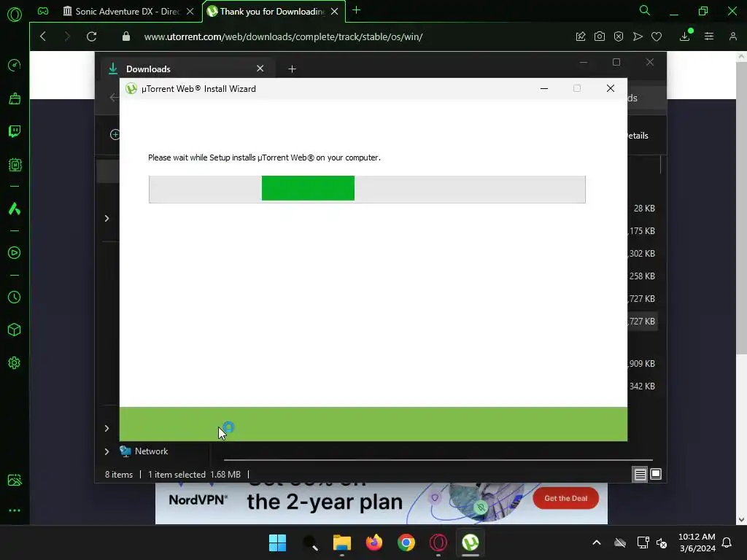Screen dimensions: 747x560
Task: Close the Sonic Adventure DX tab
Action: pyautogui.click(x=190, y=12)
